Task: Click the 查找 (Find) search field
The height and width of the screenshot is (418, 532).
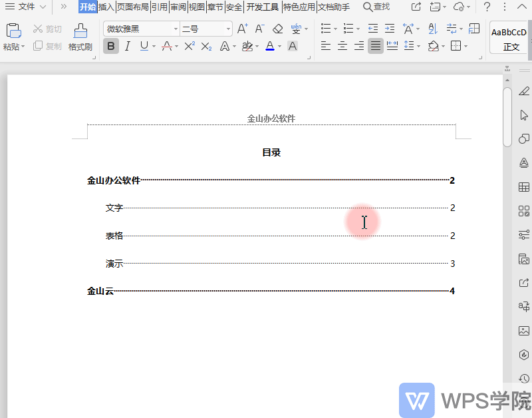Action: point(377,7)
